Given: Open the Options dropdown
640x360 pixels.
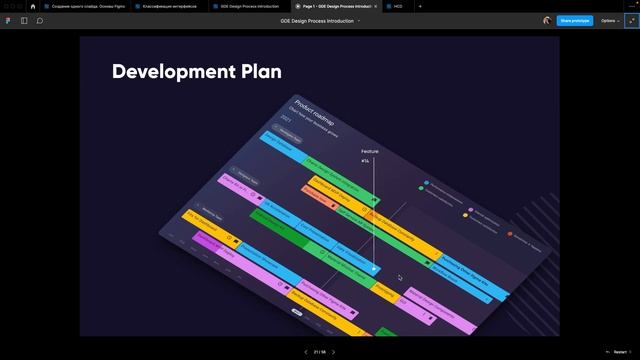Looking at the screenshot, I should [x=610, y=21].
